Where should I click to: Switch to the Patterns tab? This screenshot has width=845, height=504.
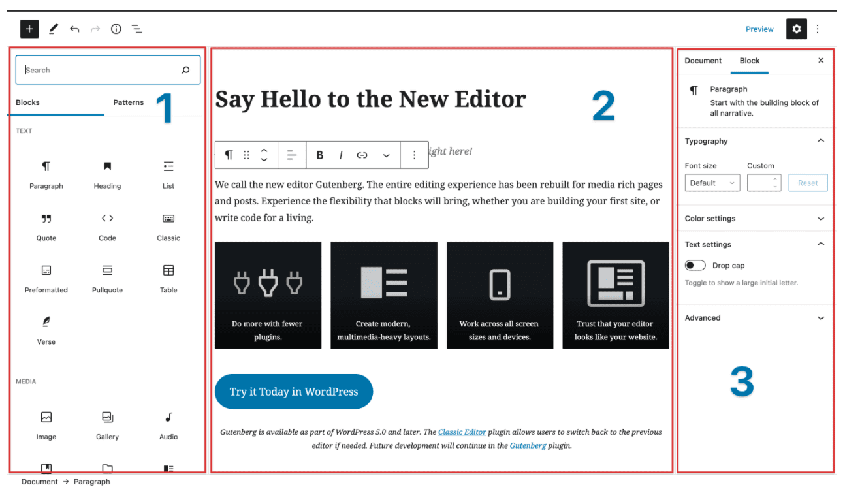[129, 102]
